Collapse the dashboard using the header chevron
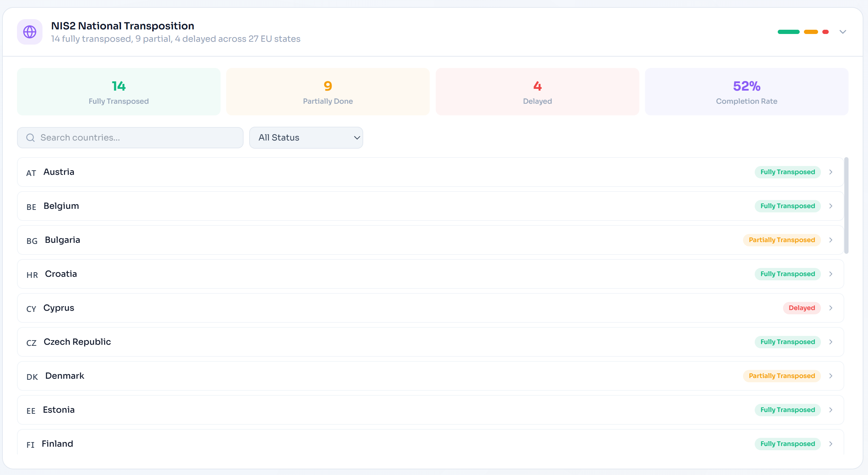This screenshot has height=475, width=868. (843, 32)
